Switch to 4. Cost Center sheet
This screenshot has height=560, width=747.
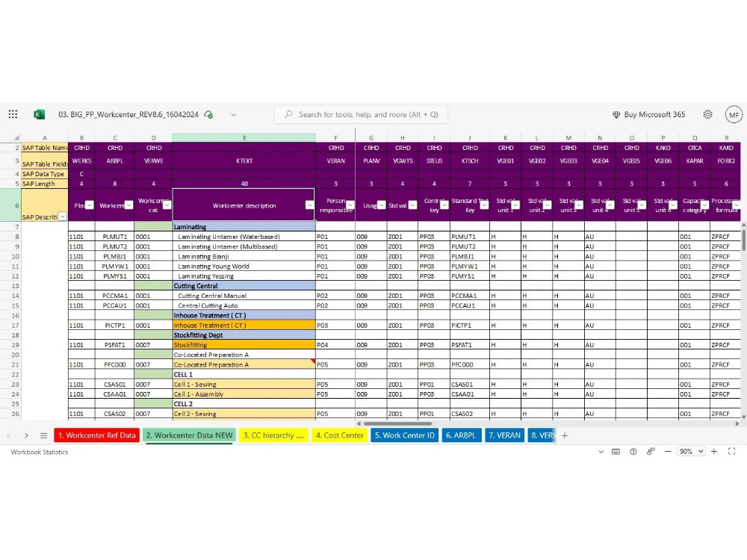coord(339,435)
